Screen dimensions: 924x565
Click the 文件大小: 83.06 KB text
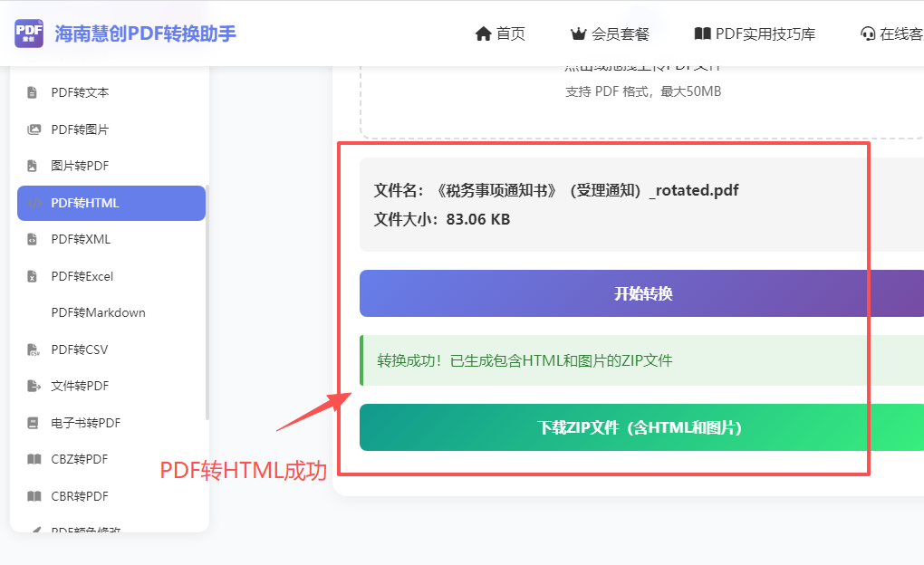pyautogui.click(x=442, y=219)
